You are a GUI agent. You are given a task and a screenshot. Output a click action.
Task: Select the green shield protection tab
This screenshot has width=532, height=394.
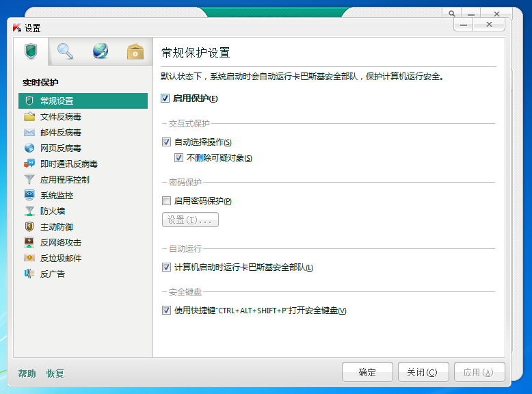tap(30, 51)
